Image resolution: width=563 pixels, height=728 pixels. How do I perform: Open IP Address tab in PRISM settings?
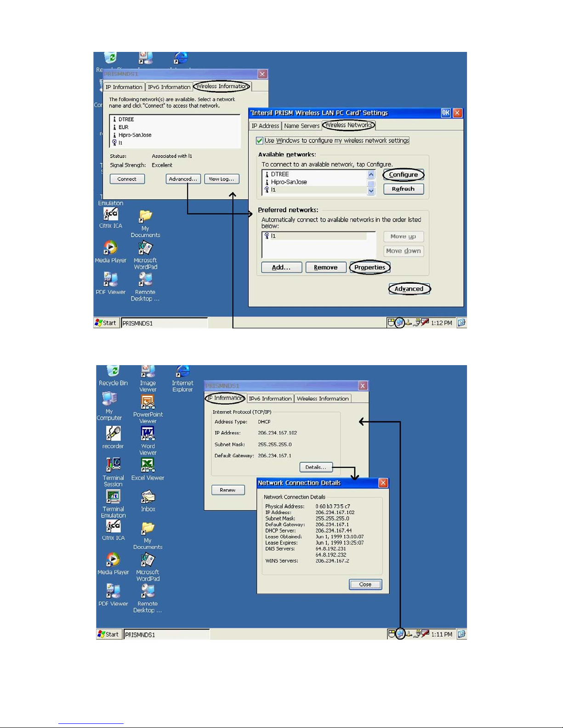point(265,126)
